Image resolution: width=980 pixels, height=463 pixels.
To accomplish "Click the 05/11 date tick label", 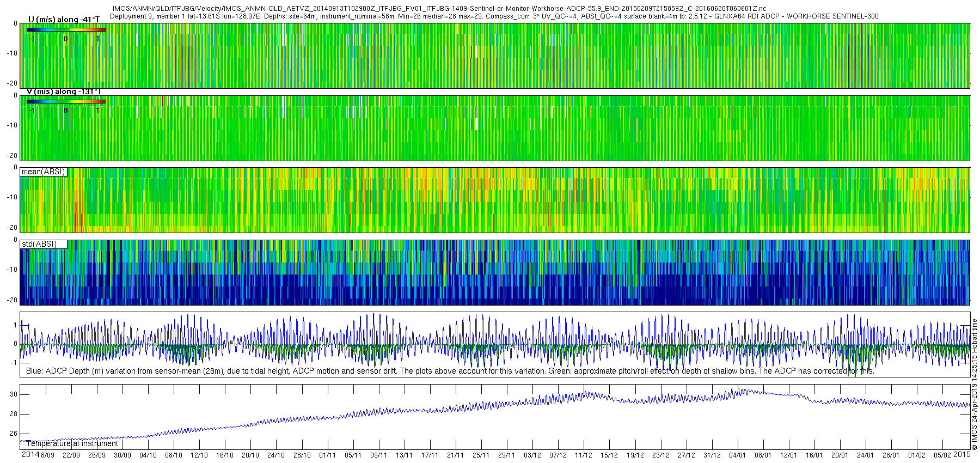I will click(353, 455).
